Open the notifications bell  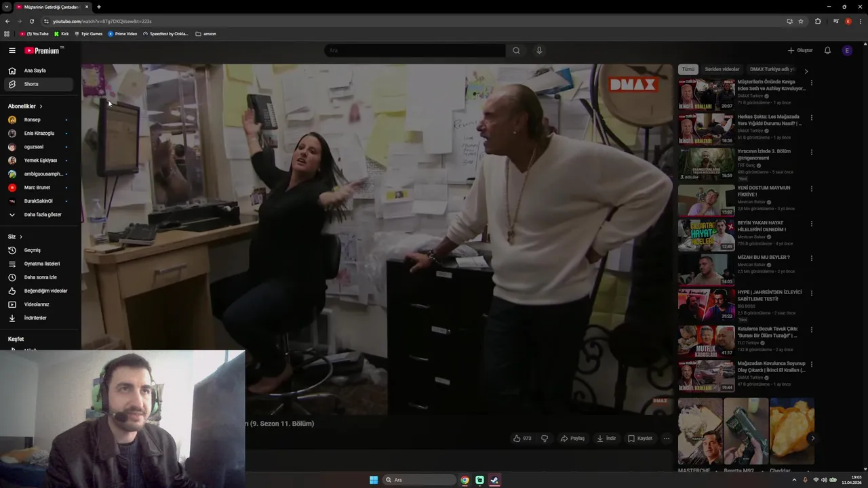pyautogui.click(x=827, y=50)
